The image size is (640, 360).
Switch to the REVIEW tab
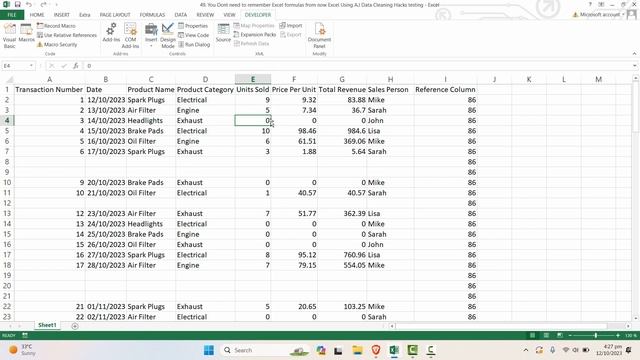point(205,15)
